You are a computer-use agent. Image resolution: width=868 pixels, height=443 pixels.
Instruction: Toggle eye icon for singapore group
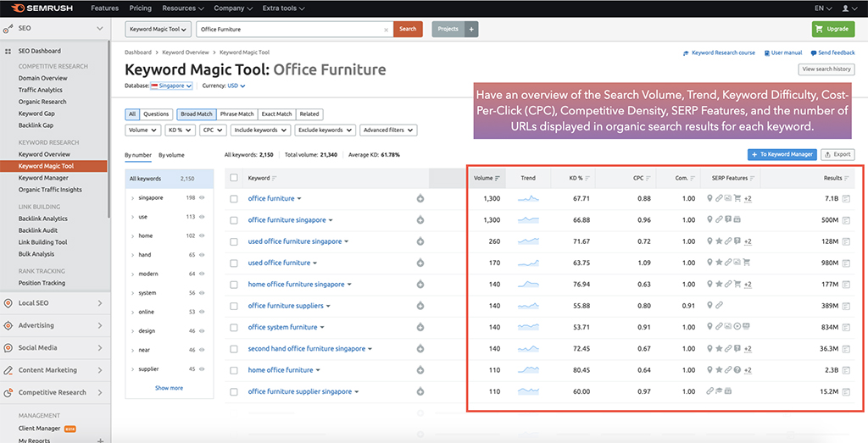pos(202,197)
